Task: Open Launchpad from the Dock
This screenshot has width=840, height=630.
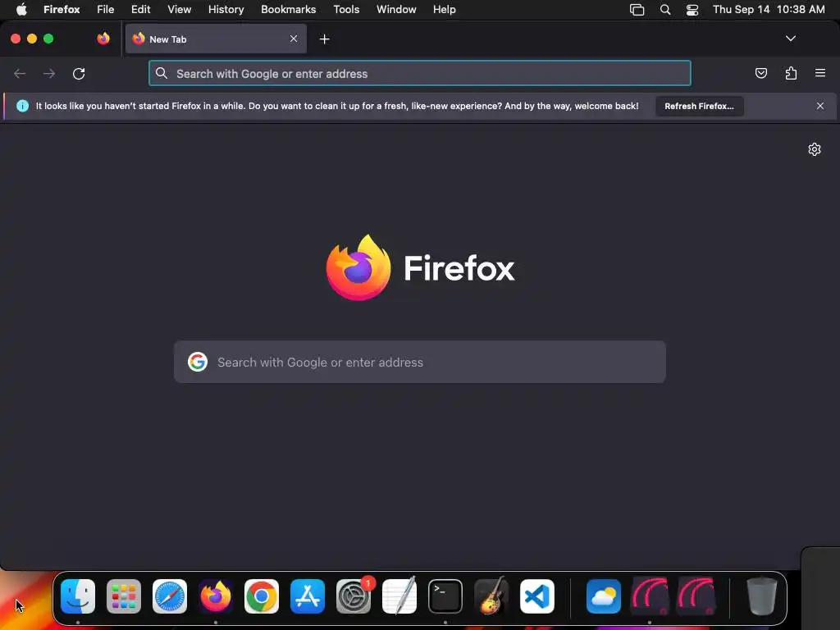Action: (124, 596)
